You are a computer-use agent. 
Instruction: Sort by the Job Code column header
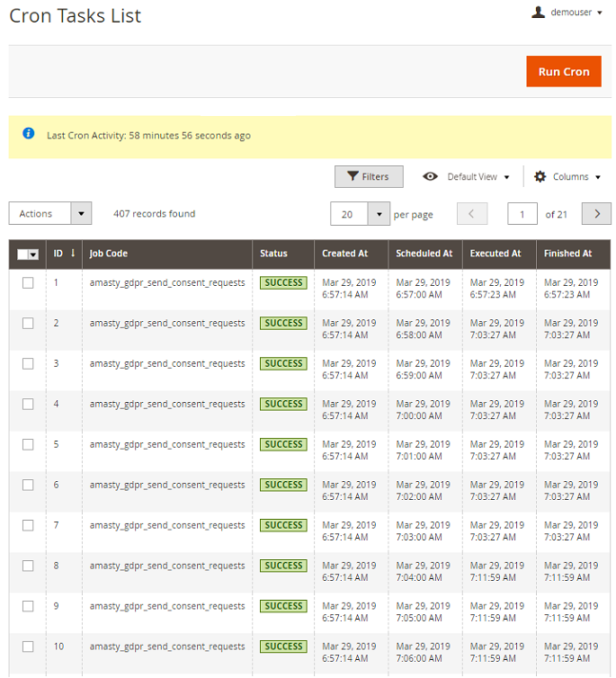(x=109, y=254)
